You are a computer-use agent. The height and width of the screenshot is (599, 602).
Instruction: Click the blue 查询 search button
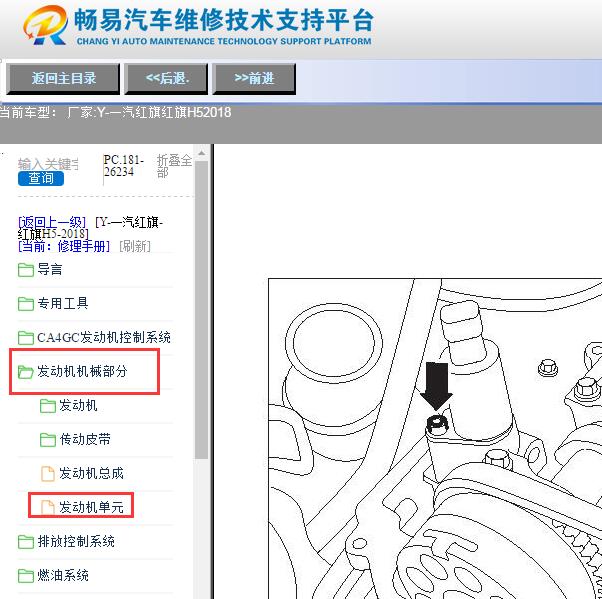pos(41,178)
